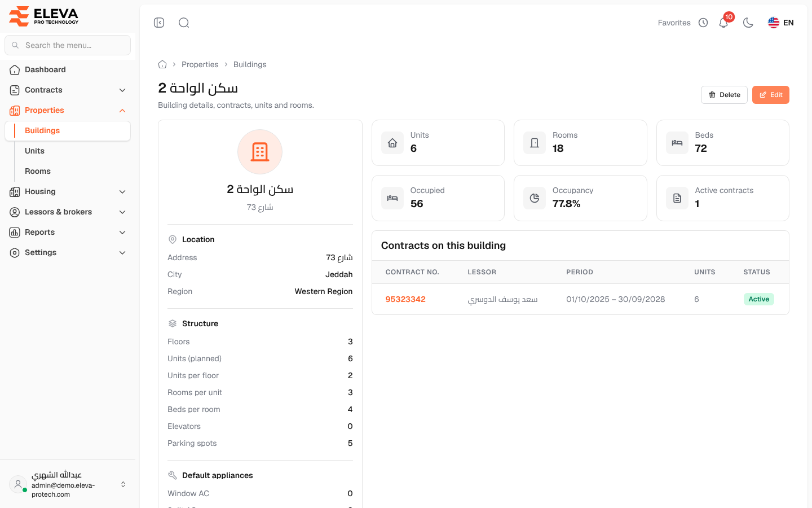Expand the Housing menu chevron
812x508 pixels.
pos(122,192)
